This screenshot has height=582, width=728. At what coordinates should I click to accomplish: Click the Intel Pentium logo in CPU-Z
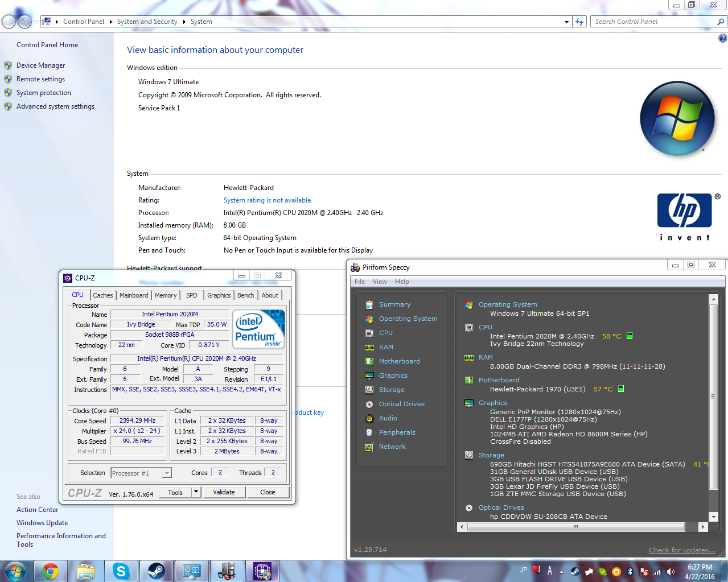coord(260,329)
